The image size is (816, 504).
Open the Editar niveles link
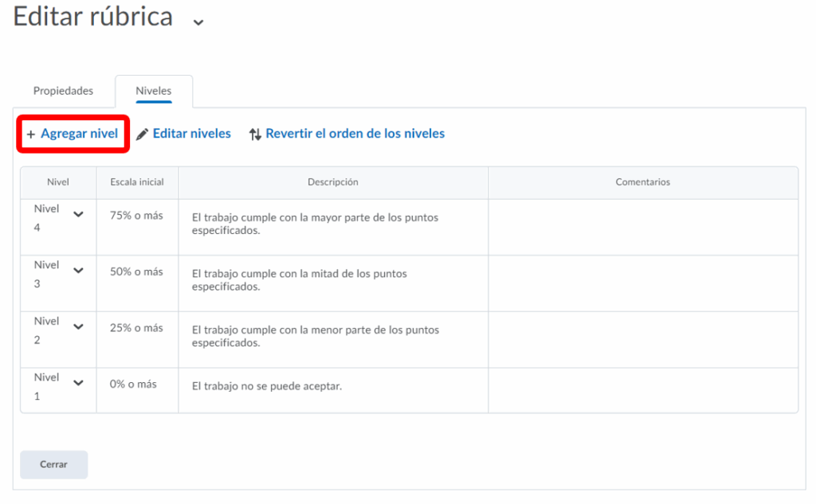coord(191,134)
